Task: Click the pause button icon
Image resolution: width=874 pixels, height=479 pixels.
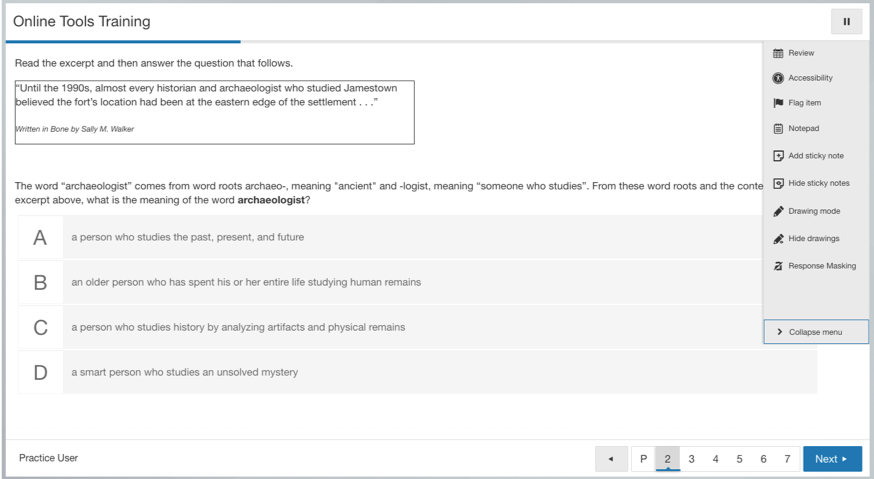Action: (846, 22)
